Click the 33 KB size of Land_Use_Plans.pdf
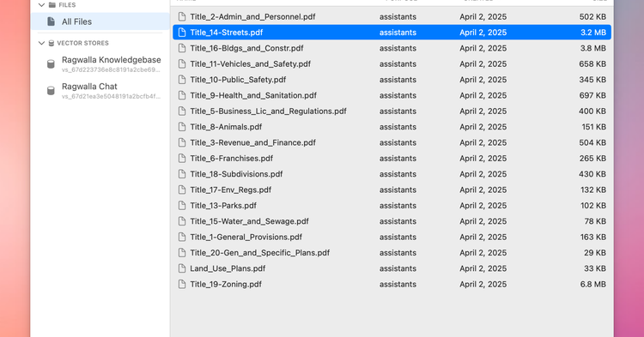644x337 pixels. coord(595,268)
